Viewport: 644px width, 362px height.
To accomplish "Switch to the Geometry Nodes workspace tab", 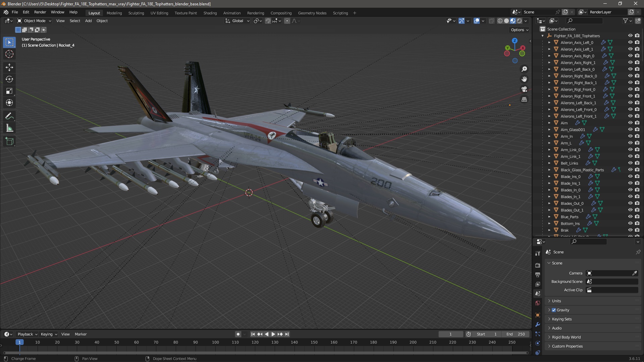I will (312, 13).
